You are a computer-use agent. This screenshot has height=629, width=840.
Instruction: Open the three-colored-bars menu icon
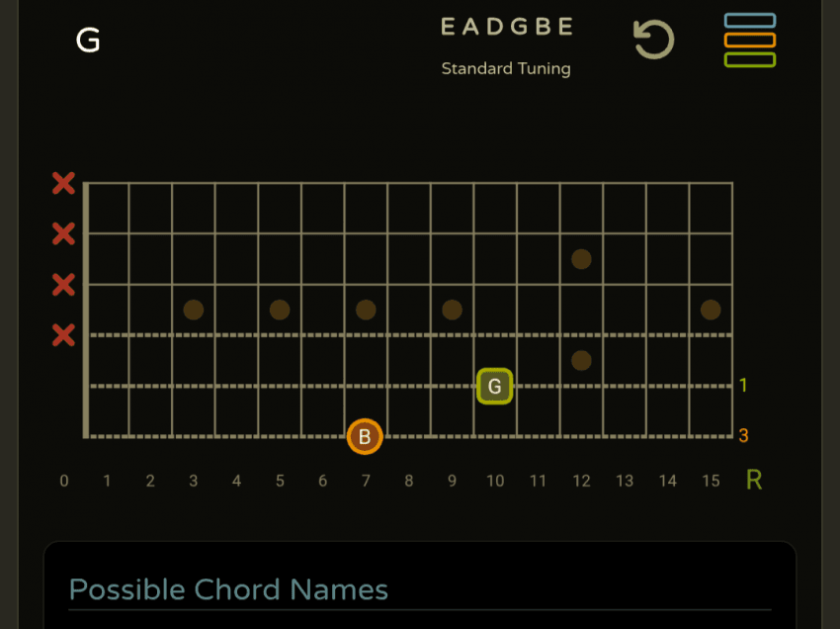tap(749, 40)
